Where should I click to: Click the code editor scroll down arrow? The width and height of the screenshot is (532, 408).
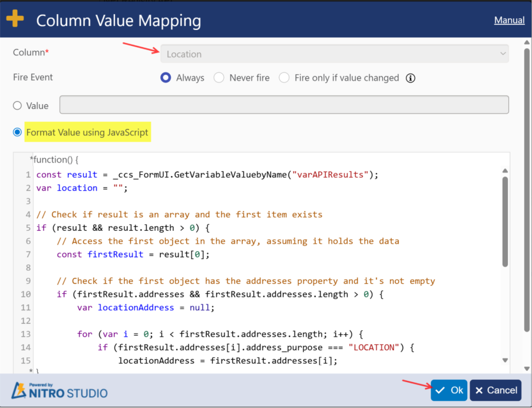(x=504, y=360)
